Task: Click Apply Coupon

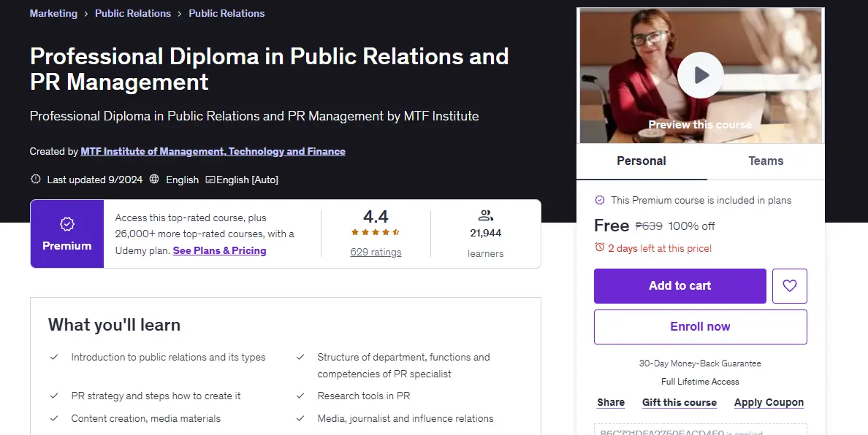Action: (x=769, y=402)
